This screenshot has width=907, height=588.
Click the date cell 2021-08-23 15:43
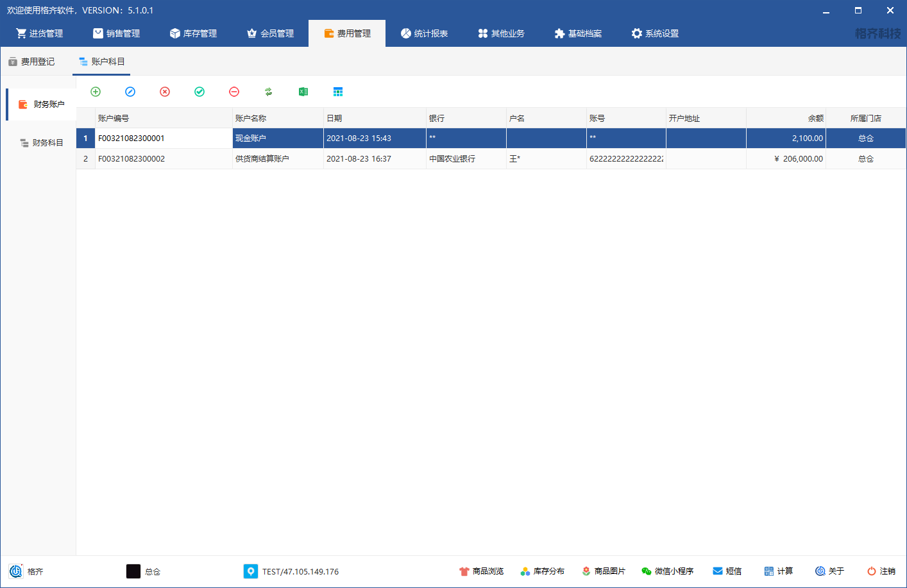click(375, 138)
